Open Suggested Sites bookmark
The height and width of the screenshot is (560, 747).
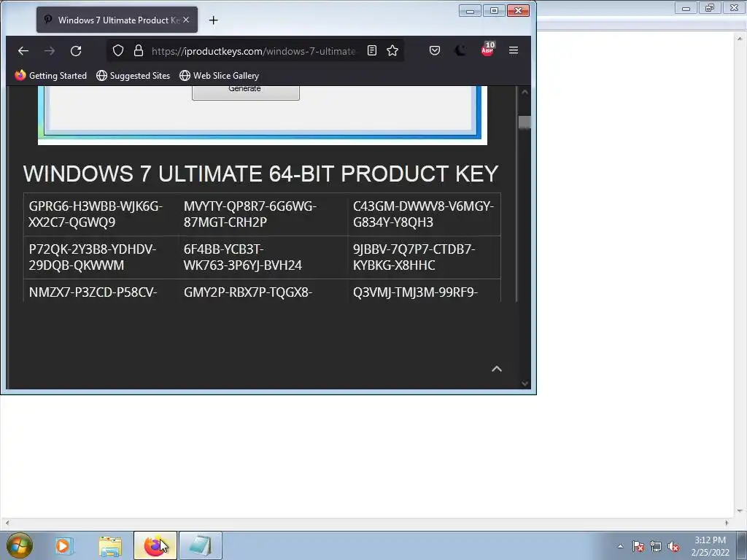[x=133, y=75]
